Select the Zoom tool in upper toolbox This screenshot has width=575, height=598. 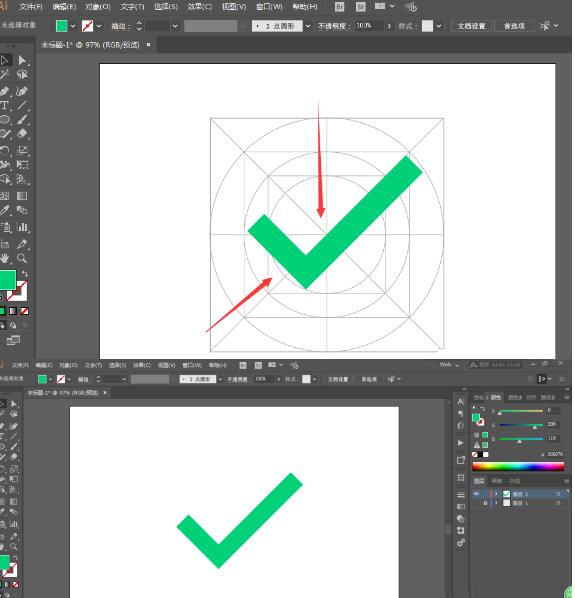22,259
